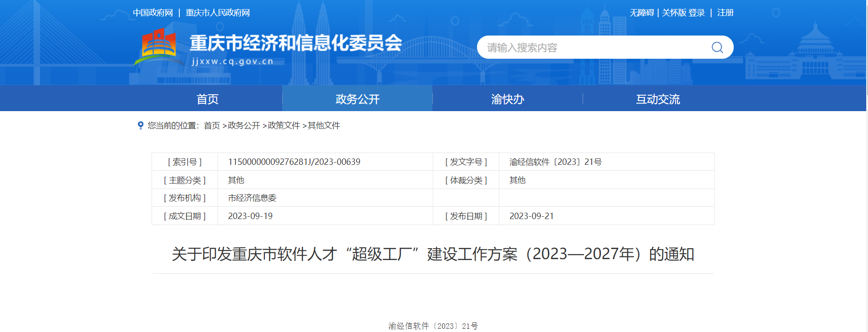Focus the 请输入搜索内容 search field
The height and width of the screenshot is (332, 868).
tap(592, 47)
